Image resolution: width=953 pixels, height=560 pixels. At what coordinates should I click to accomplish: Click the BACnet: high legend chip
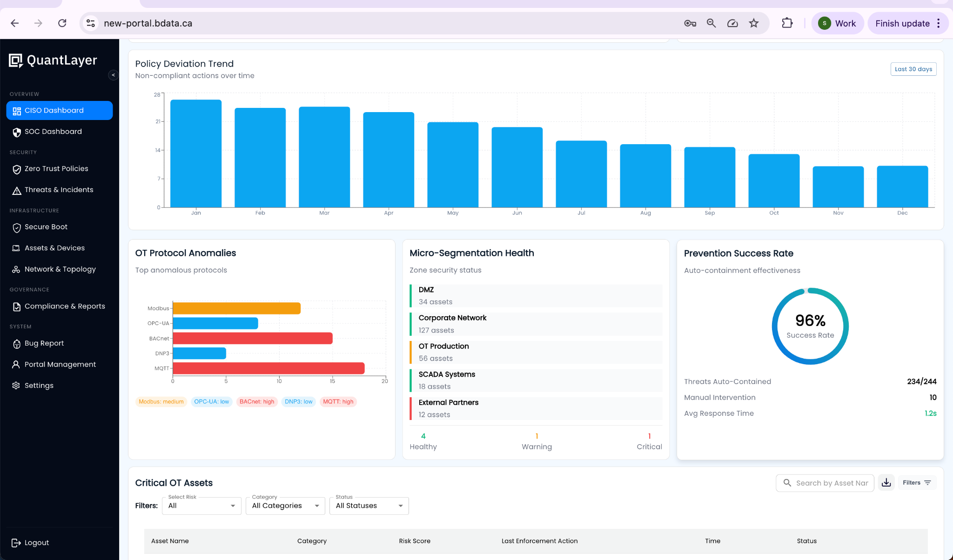tap(257, 402)
